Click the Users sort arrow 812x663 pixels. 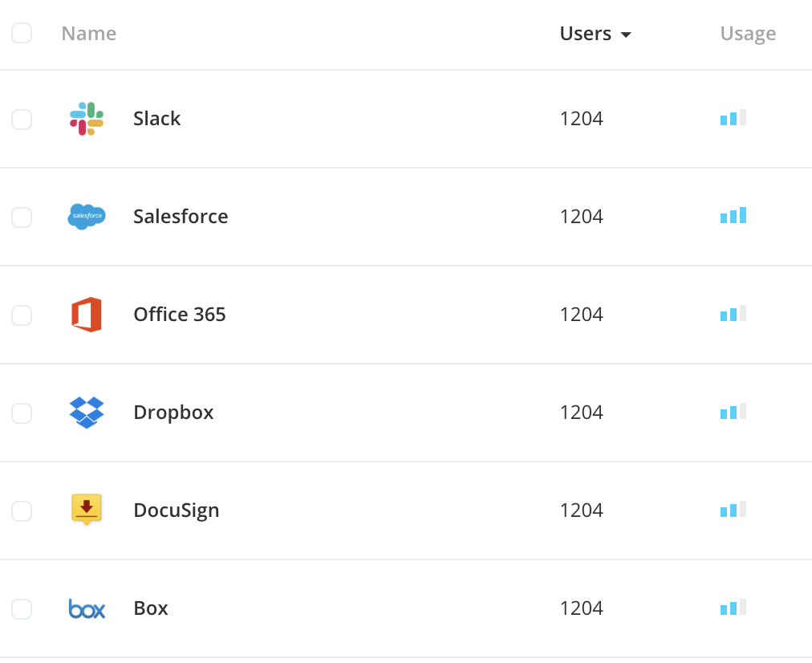(x=626, y=35)
